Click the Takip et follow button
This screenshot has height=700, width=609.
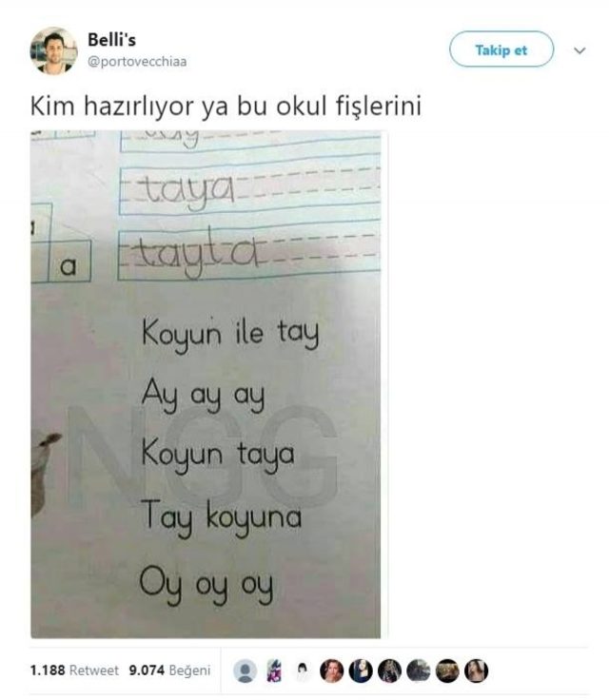pos(501,49)
